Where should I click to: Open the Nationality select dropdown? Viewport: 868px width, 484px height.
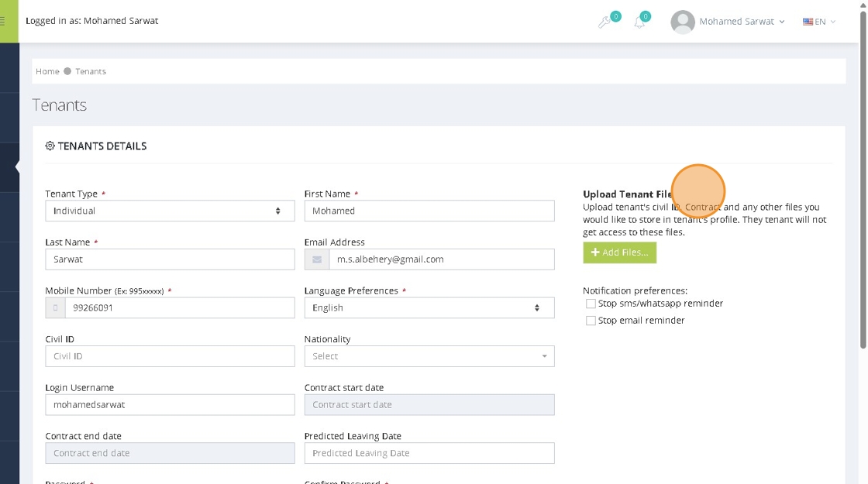pyautogui.click(x=429, y=356)
